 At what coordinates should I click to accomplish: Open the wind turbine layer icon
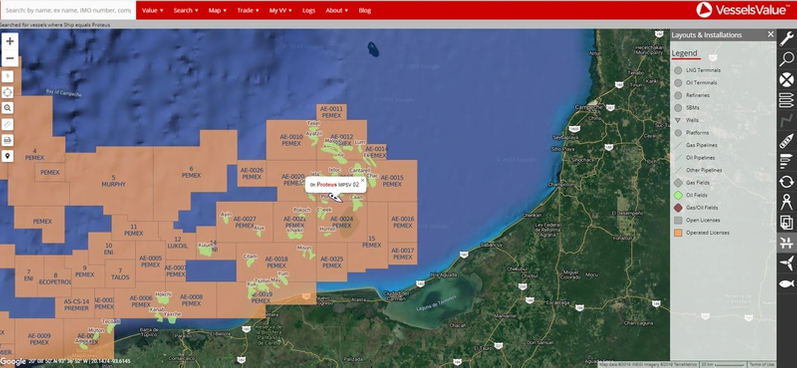point(786,263)
